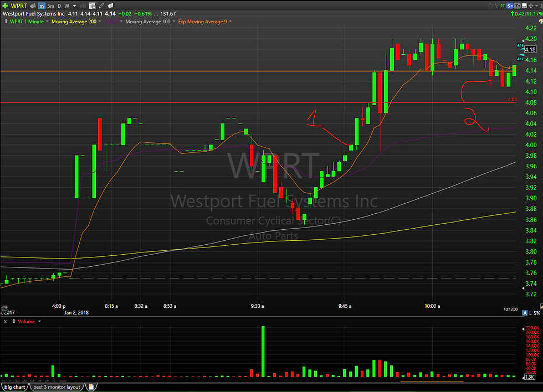This screenshot has width=543, height=392.
Task: Click the red 4.08 horizontal line label
Action: pos(512,99)
